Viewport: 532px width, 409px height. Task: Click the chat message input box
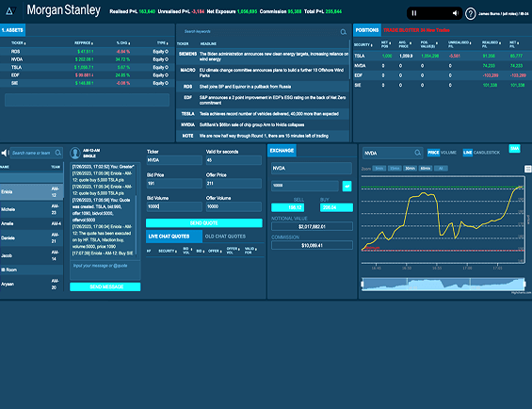point(105,270)
